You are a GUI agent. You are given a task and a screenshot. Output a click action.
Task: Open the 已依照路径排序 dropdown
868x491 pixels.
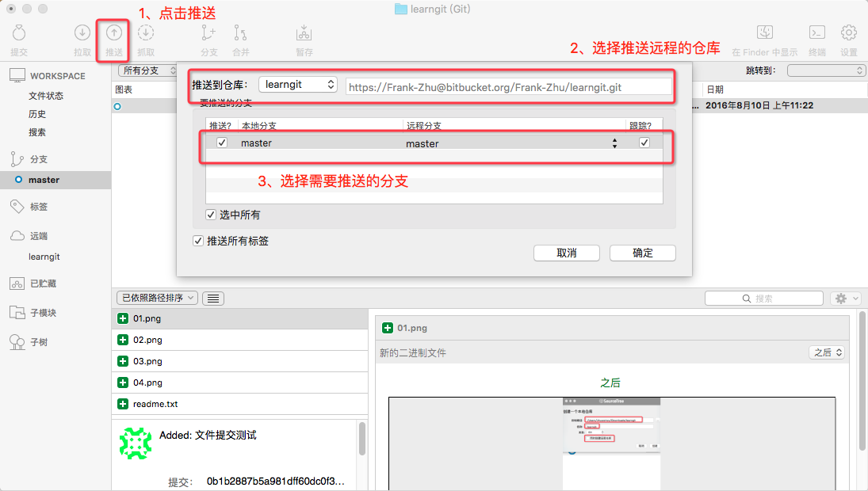click(157, 298)
